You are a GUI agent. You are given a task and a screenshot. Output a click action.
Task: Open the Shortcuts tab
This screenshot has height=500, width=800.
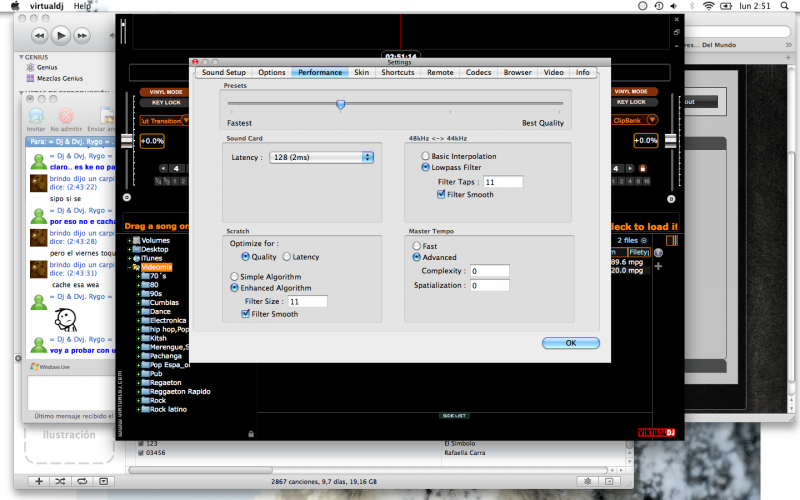pyautogui.click(x=397, y=72)
